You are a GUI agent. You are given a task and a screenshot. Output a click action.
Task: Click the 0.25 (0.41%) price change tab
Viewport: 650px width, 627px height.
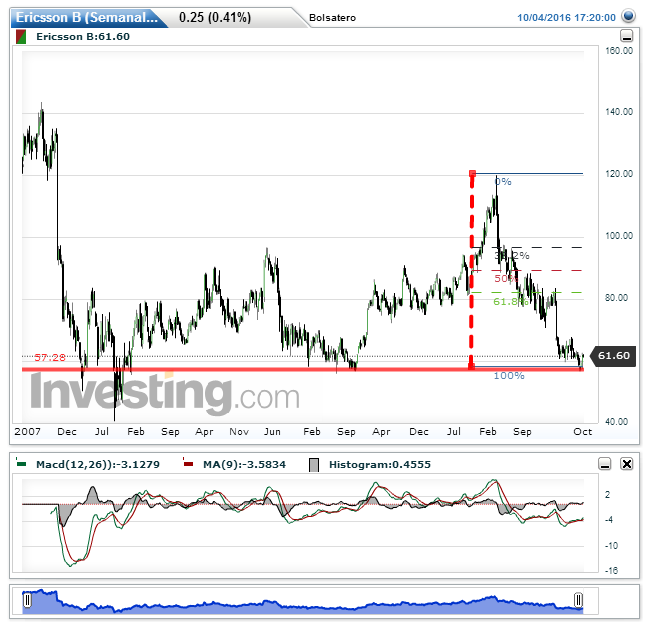coord(214,18)
